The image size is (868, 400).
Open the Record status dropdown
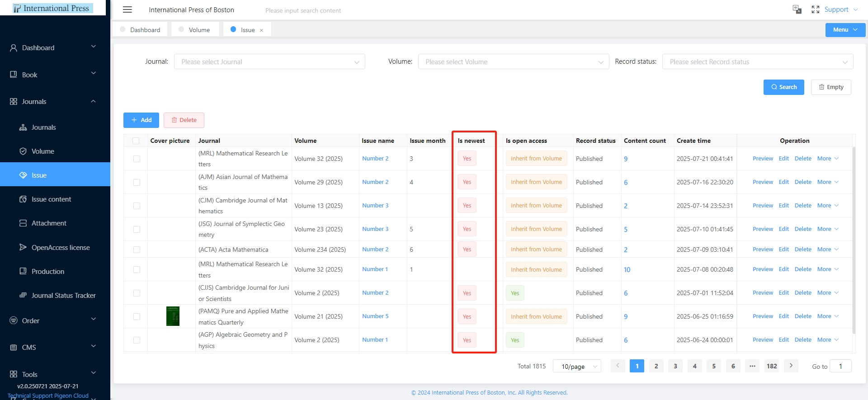pos(758,61)
